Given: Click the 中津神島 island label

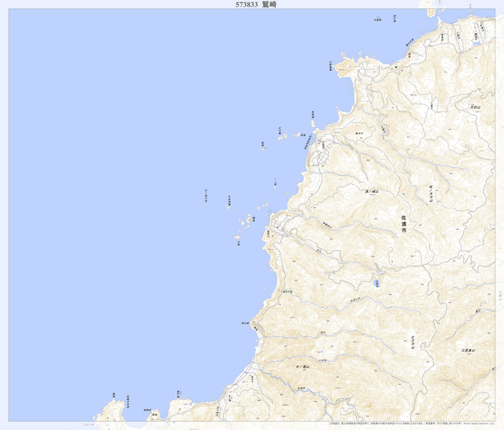Looking at the screenshot, I should pyautogui.click(x=229, y=201).
